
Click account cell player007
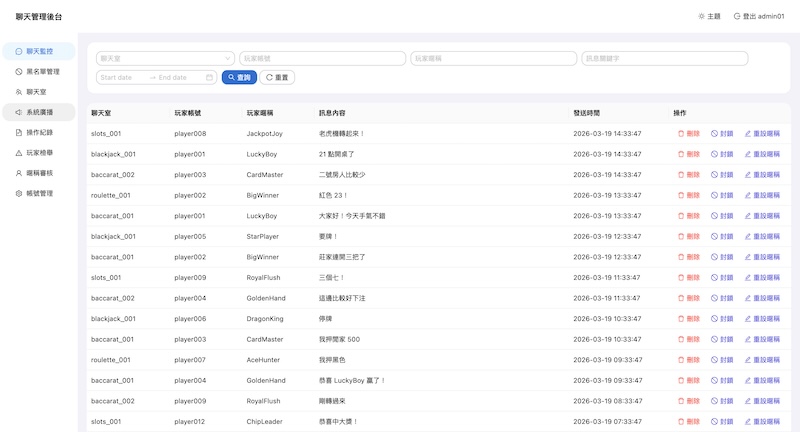[190, 360]
